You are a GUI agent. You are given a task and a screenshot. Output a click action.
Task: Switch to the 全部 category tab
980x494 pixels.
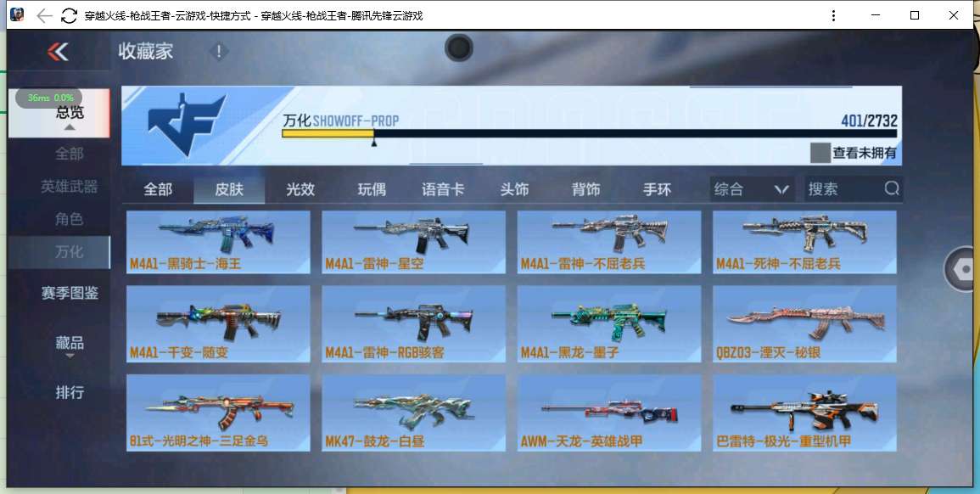coord(158,189)
